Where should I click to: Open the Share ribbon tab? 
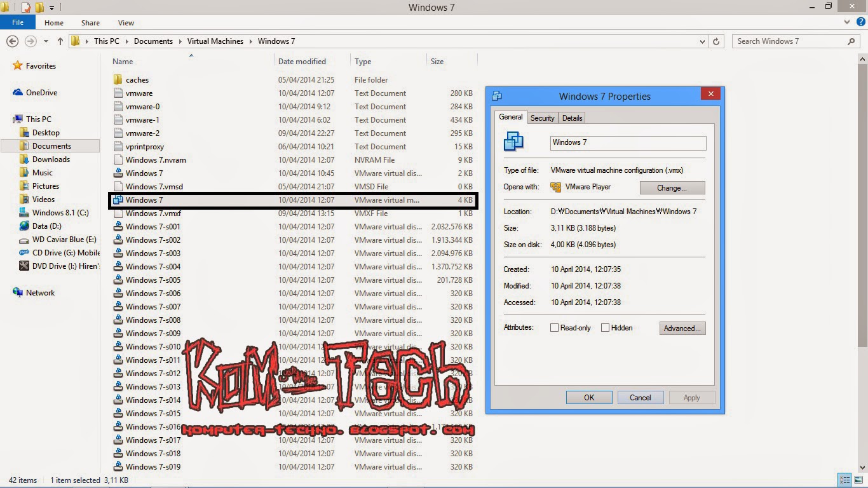90,23
